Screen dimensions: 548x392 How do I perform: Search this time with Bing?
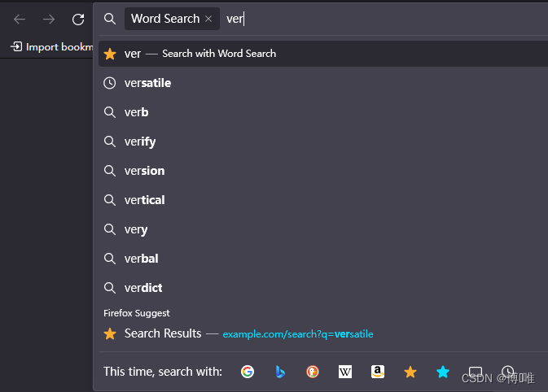(280, 372)
